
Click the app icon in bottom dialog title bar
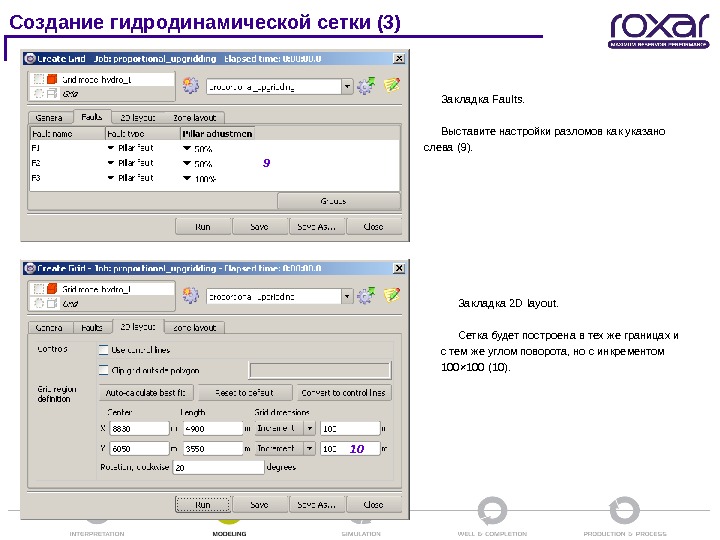click(x=30, y=268)
